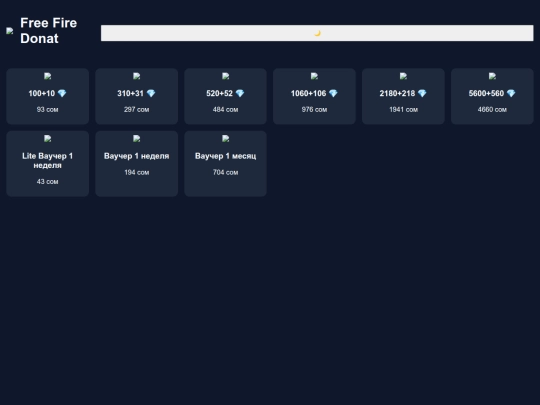Viewport: 540px width, 405px height.
Task: Choose the 520+52 diamonds card
Action: tap(225, 96)
